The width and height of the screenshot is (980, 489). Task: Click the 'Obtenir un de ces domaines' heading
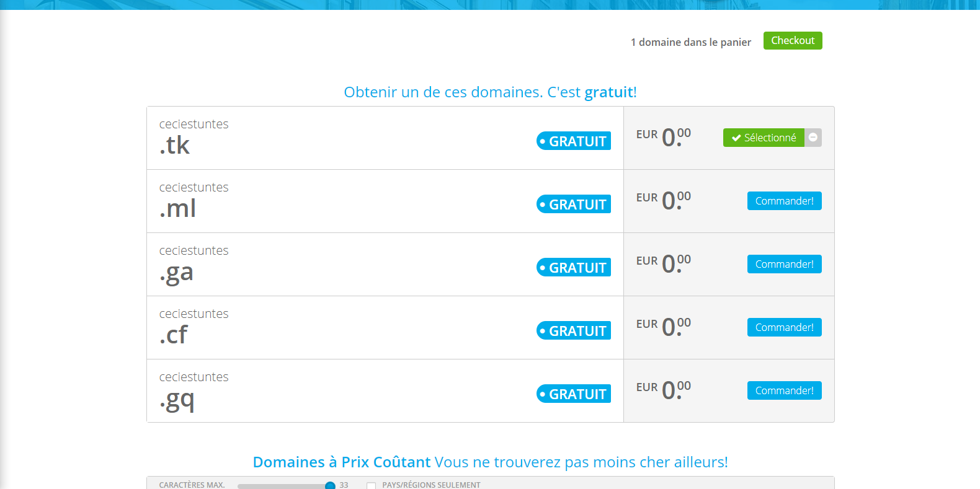(x=490, y=92)
